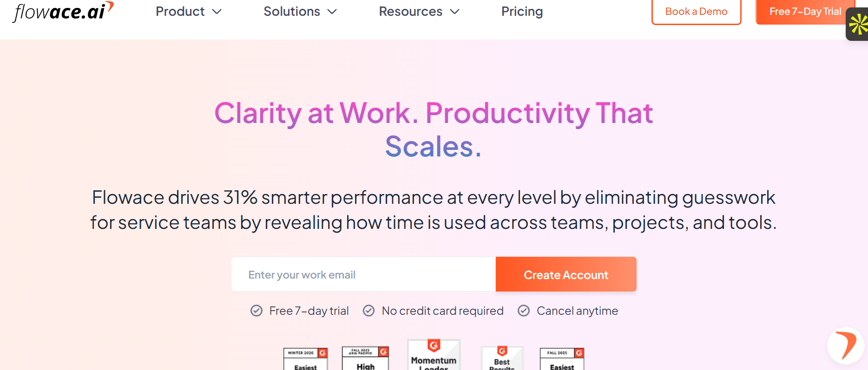
Task: Click the Momentum Leader G2 badge
Action: click(x=434, y=355)
